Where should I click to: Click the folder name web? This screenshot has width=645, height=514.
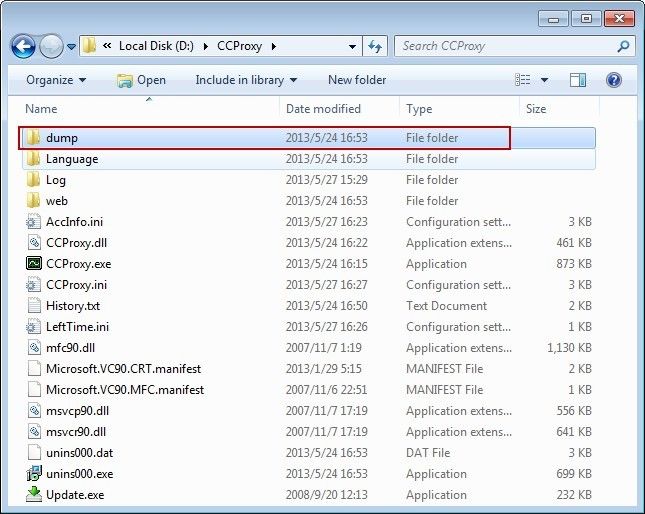57,201
